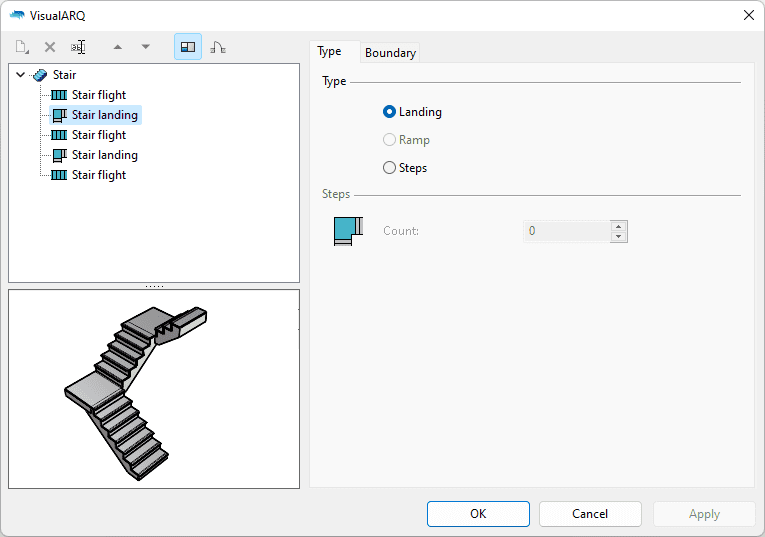Click the Delete X toolbar icon
Screen dimensions: 765x537
click(x=50, y=47)
